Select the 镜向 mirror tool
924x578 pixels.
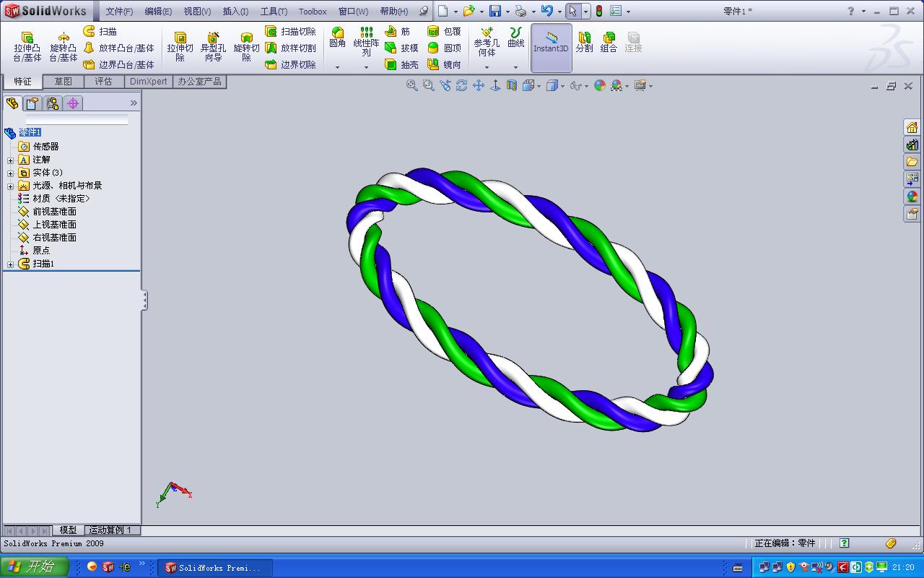coord(444,65)
